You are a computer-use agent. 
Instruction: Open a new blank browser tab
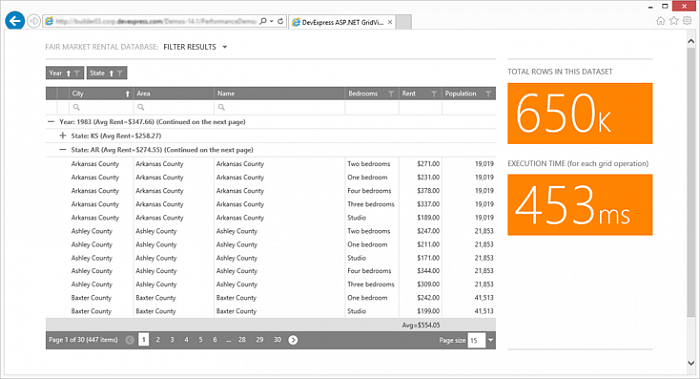(x=404, y=22)
